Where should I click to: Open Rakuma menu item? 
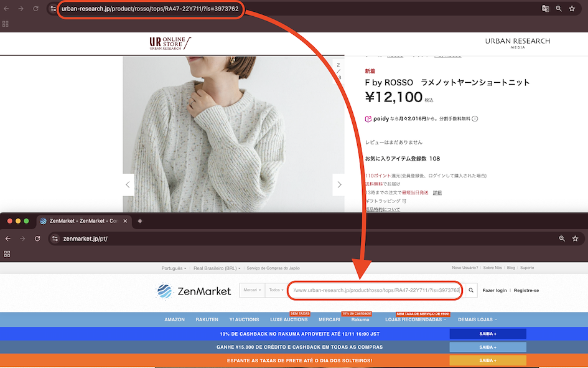pyautogui.click(x=360, y=319)
